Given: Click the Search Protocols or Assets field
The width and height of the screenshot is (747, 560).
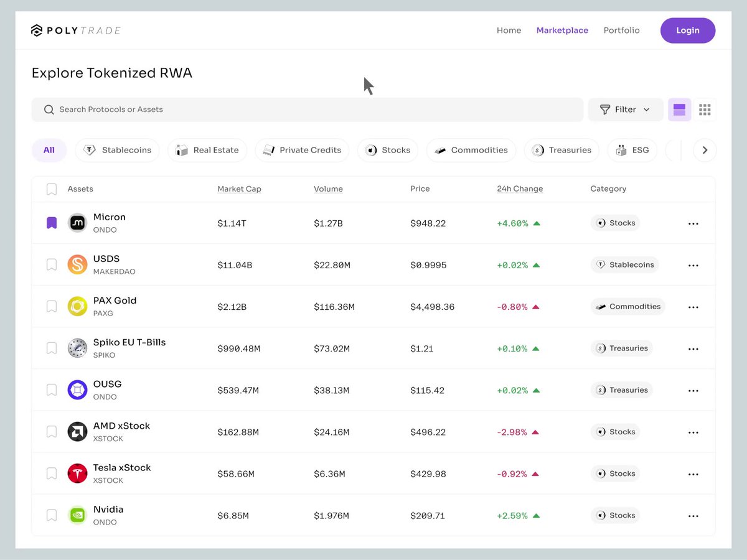Looking at the screenshot, I should 308,110.
